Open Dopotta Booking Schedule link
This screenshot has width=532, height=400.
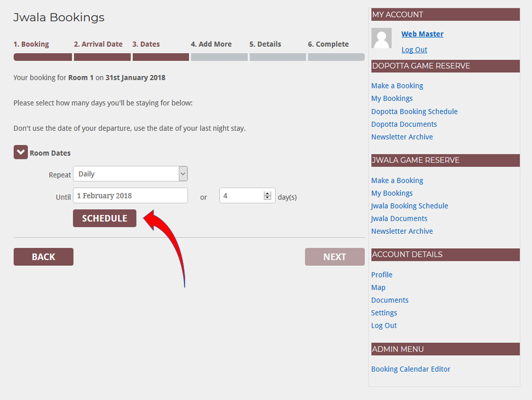pos(414,111)
